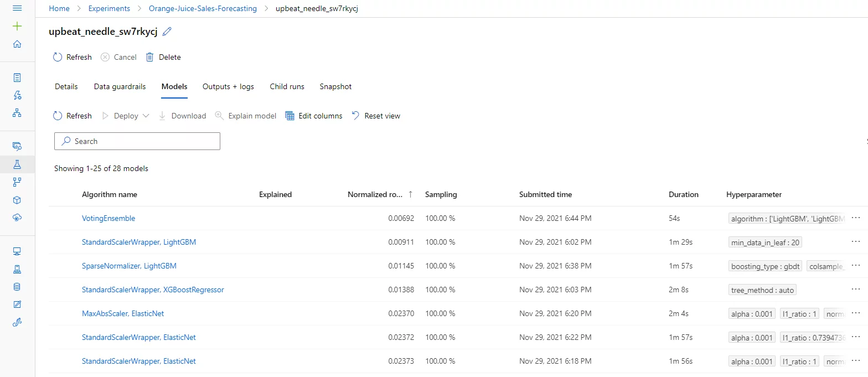Click Reset view in the toolbar
The height and width of the screenshot is (377, 868).
click(376, 116)
